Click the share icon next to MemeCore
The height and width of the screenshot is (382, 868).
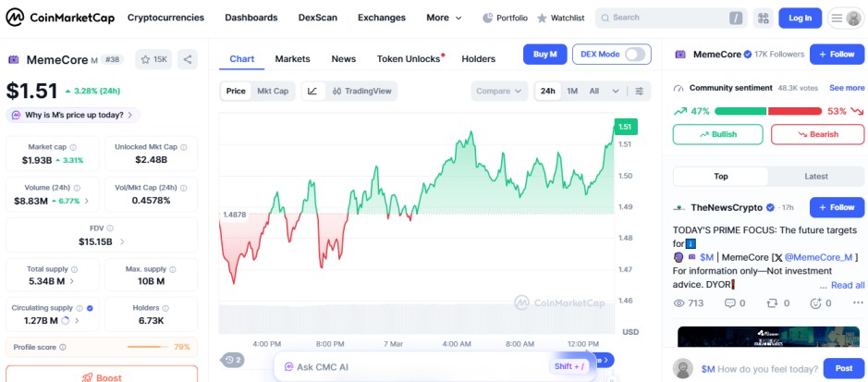(x=188, y=59)
